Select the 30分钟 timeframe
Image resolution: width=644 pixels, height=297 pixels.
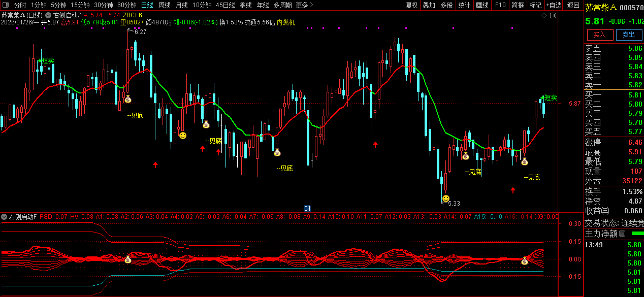pos(104,5)
